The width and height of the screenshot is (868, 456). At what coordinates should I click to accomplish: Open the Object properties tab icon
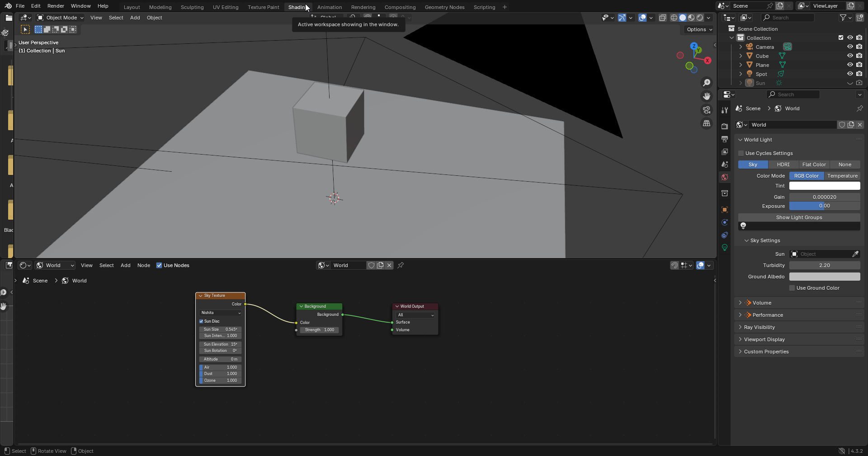pos(725,210)
